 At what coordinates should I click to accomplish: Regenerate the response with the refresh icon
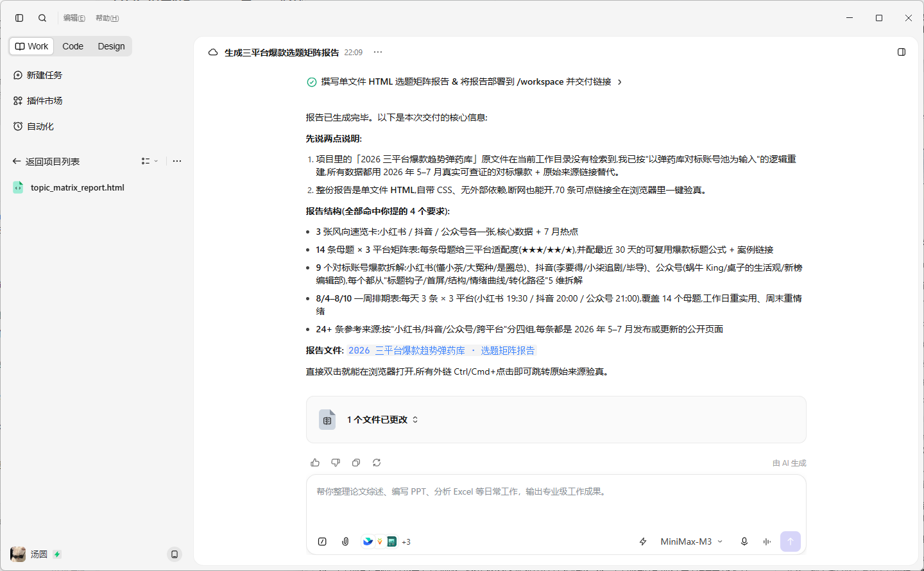tap(377, 463)
